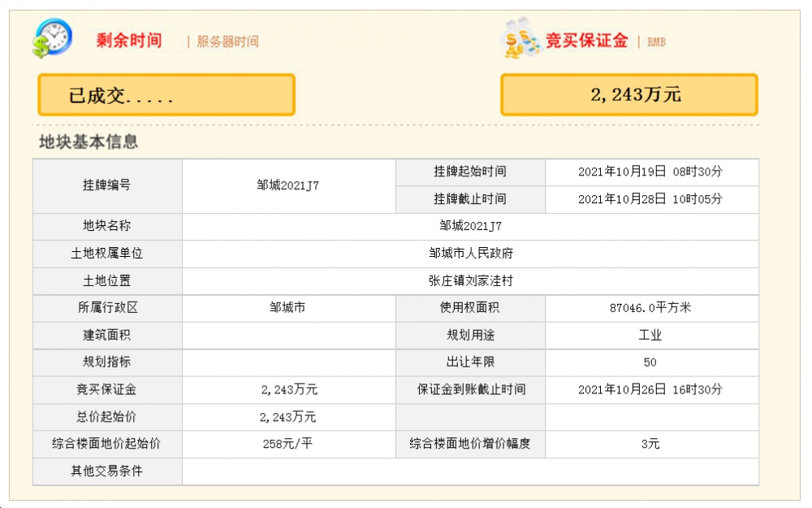
Task: Click the coins icon beside 竞买保证金
Action: tap(520, 38)
